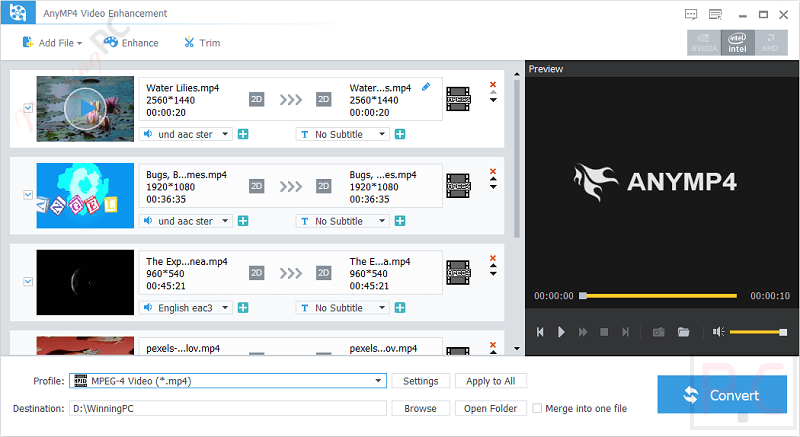Toggle output 2D mode for The E...a.mp4
Viewport: 800px width, 437px height.
click(x=323, y=272)
